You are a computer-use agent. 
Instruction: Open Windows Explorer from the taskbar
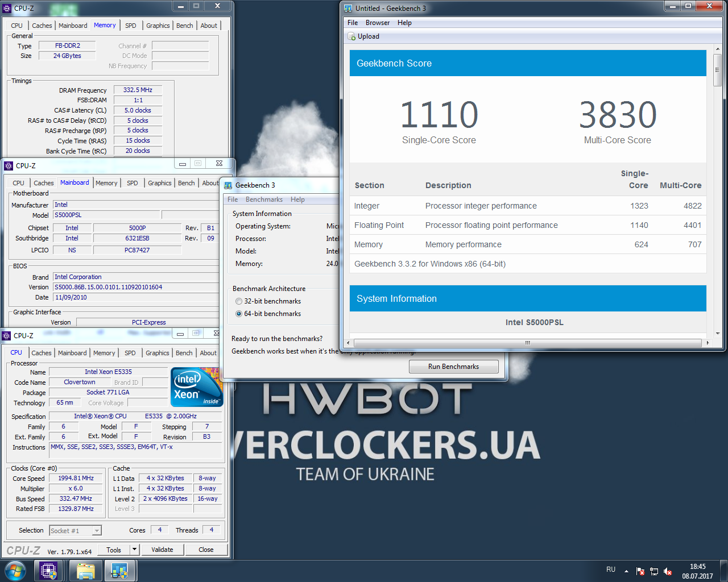[x=85, y=571]
